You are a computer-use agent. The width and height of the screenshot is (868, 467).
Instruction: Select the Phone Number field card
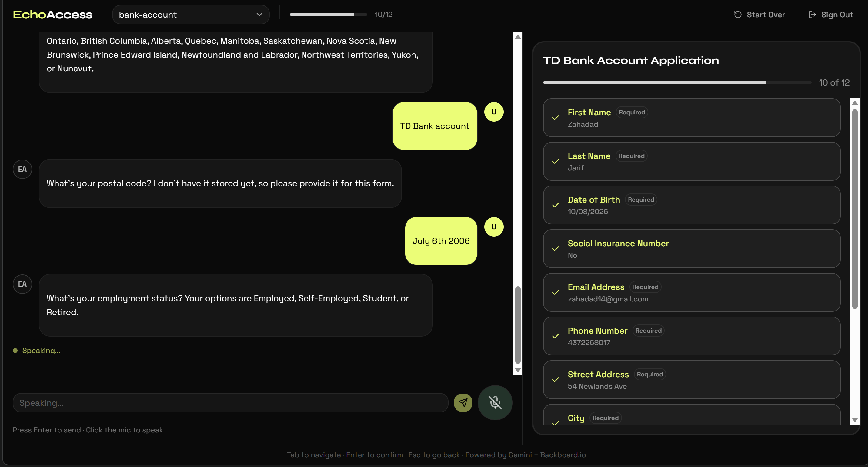coord(691,336)
